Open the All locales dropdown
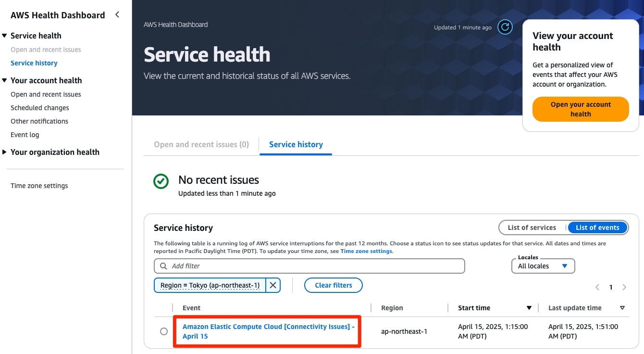 point(543,266)
